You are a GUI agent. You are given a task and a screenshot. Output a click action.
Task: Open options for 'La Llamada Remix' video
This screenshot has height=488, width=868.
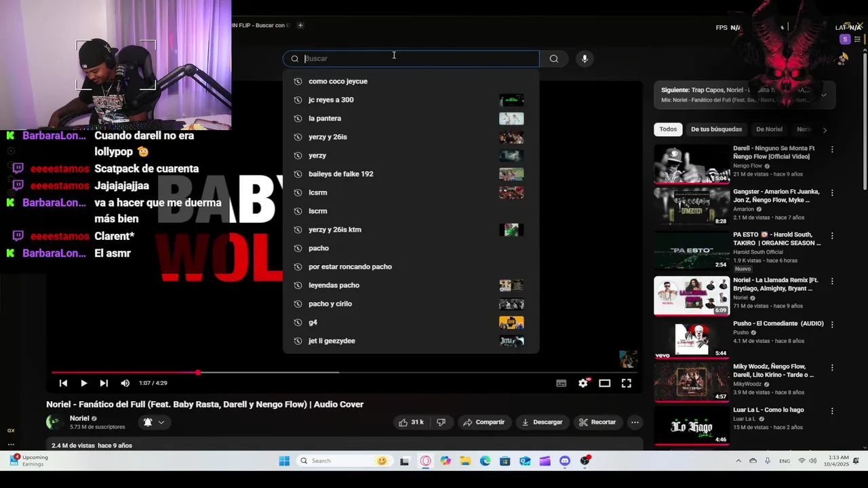coord(832,281)
